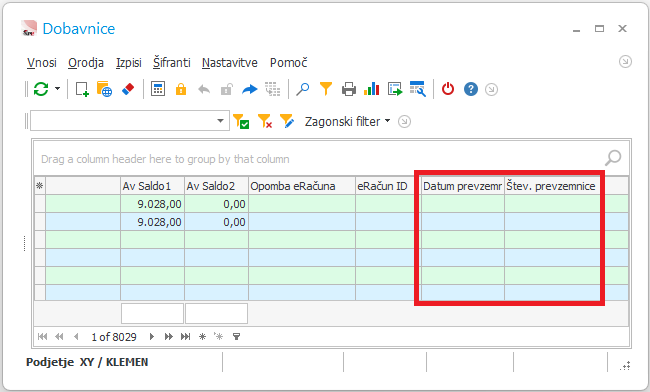Click the filter toolbar overflow options arrow

404,121
